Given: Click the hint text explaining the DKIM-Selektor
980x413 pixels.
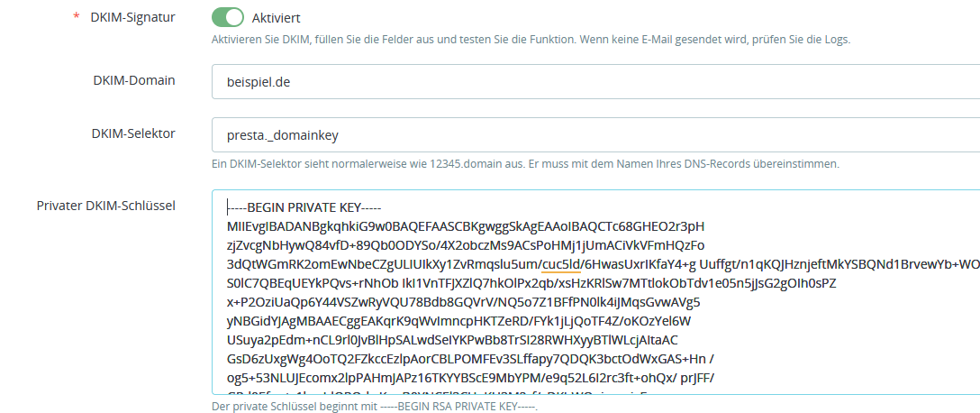Looking at the screenshot, I should [524, 164].
